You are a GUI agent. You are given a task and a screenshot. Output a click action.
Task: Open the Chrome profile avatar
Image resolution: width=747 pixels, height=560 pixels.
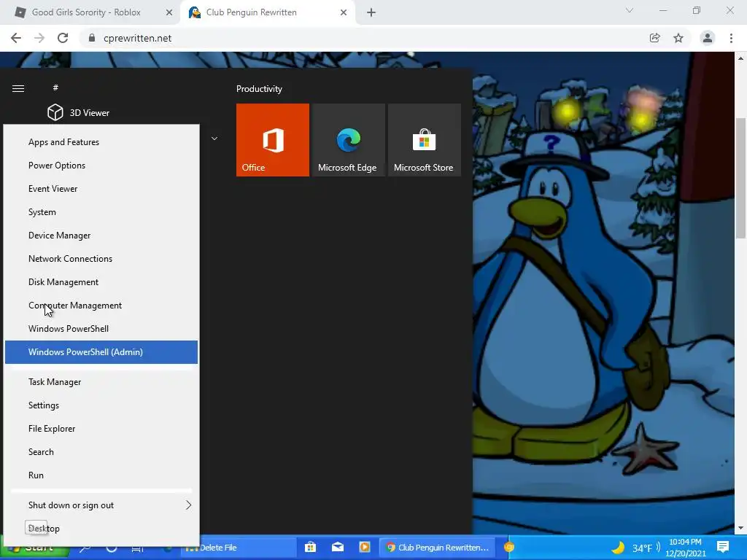point(708,38)
